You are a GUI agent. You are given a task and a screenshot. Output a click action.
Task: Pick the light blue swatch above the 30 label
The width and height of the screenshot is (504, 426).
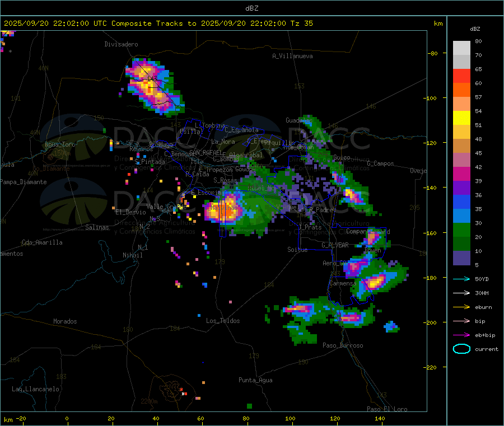coord(461,216)
